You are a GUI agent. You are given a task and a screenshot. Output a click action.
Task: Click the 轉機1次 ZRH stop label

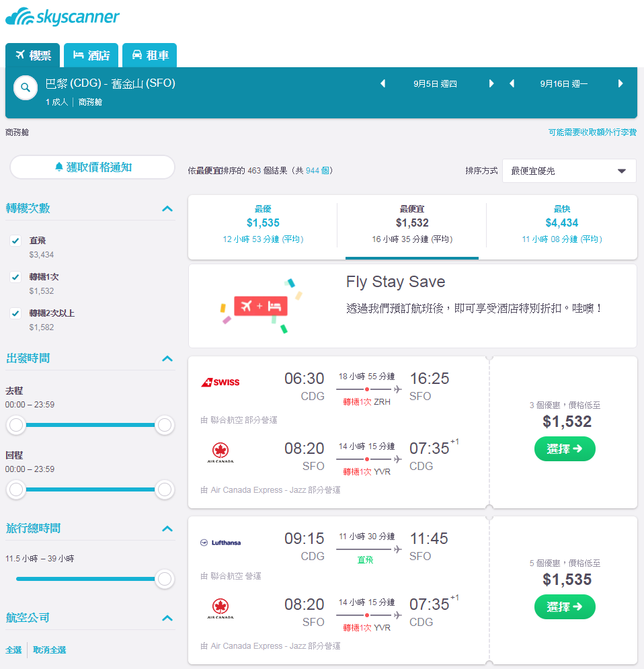click(x=367, y=402)
